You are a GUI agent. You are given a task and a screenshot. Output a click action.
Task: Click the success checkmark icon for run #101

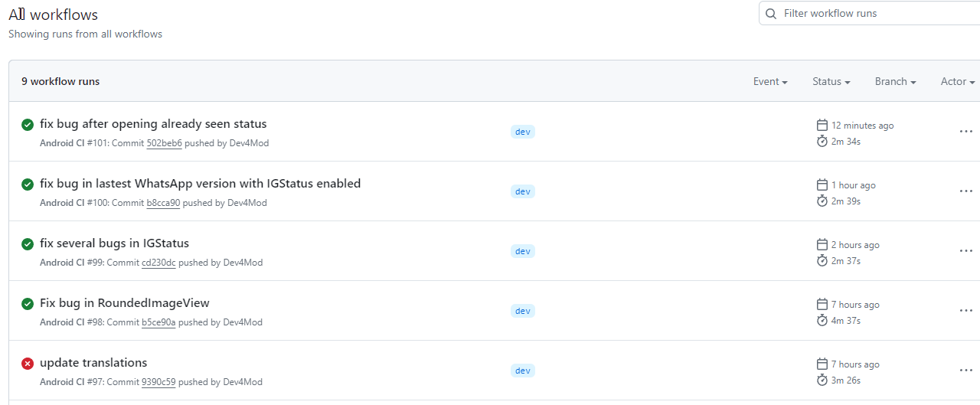coord(28,125)
